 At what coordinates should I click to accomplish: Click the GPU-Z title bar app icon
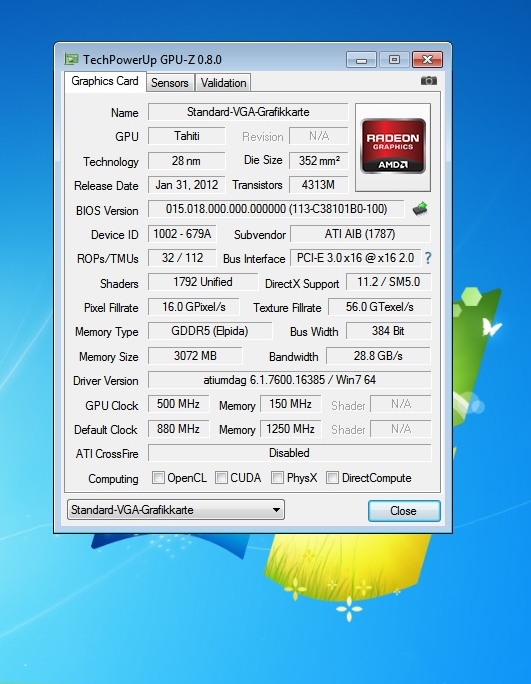click(71, 59)
